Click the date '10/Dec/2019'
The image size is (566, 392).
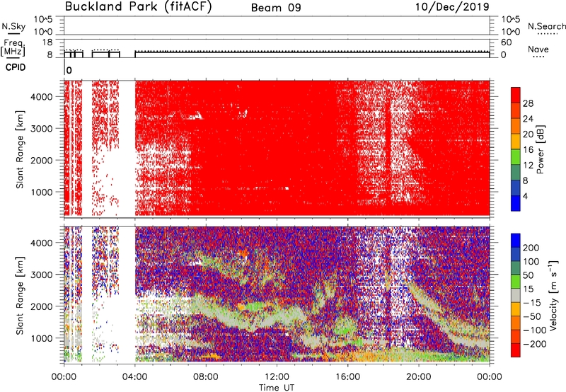(452, 6)
